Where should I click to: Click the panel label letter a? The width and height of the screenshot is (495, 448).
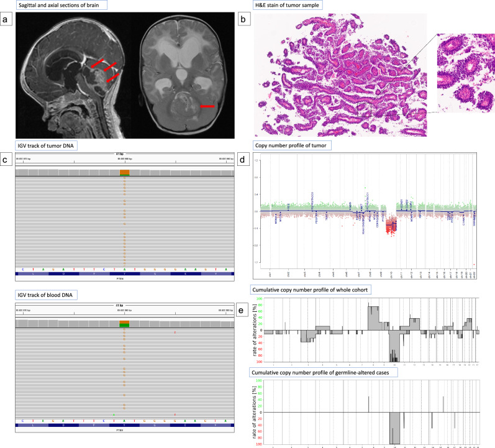pos(6,20)
